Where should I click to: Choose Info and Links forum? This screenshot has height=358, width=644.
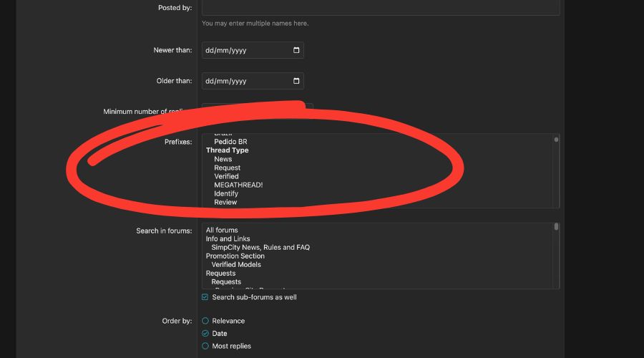228,239
